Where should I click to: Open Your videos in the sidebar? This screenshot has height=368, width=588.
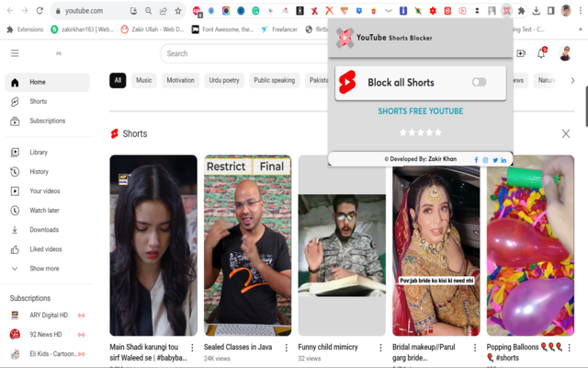[47, 191]
